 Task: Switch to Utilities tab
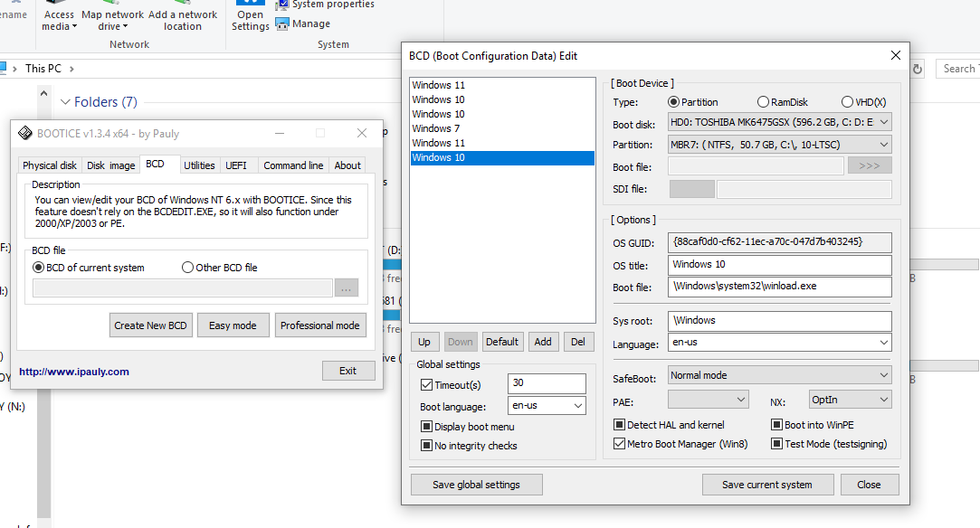tap(199, 165)
